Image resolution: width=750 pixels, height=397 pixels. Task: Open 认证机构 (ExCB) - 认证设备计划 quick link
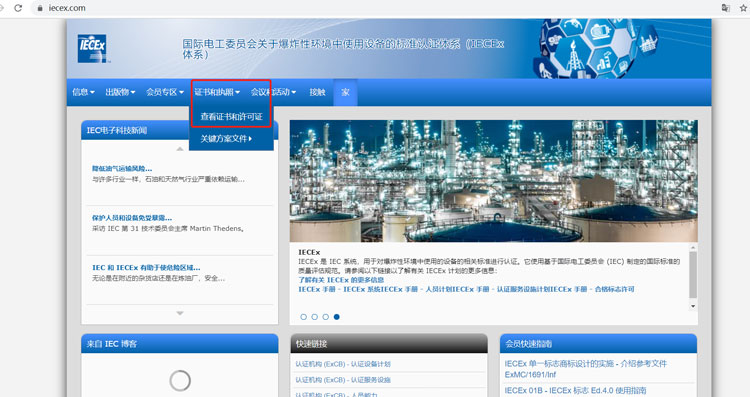[343, 364]
